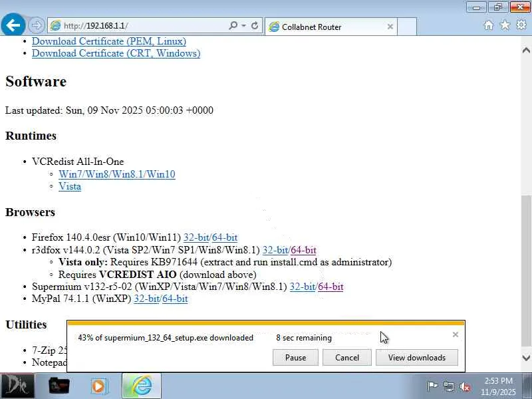Open a new blank tab
This screenshot has width=532, height=399.
pos(407,27)
